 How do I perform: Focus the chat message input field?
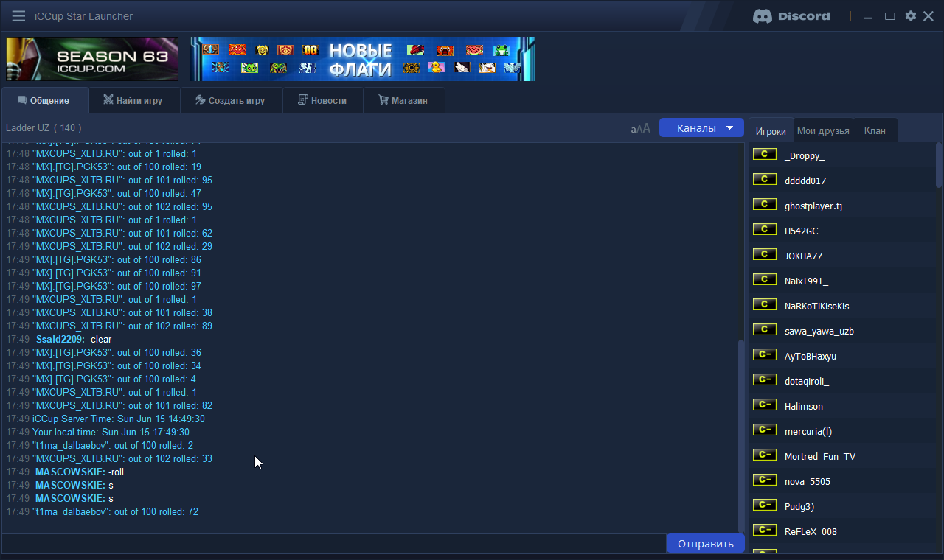333,544
